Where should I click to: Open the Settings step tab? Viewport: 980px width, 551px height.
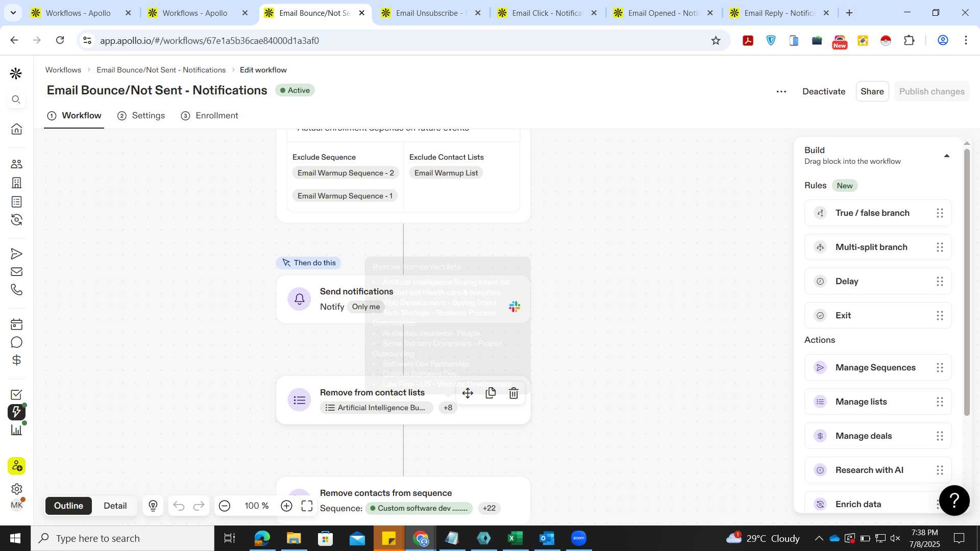tap(141, 116)
